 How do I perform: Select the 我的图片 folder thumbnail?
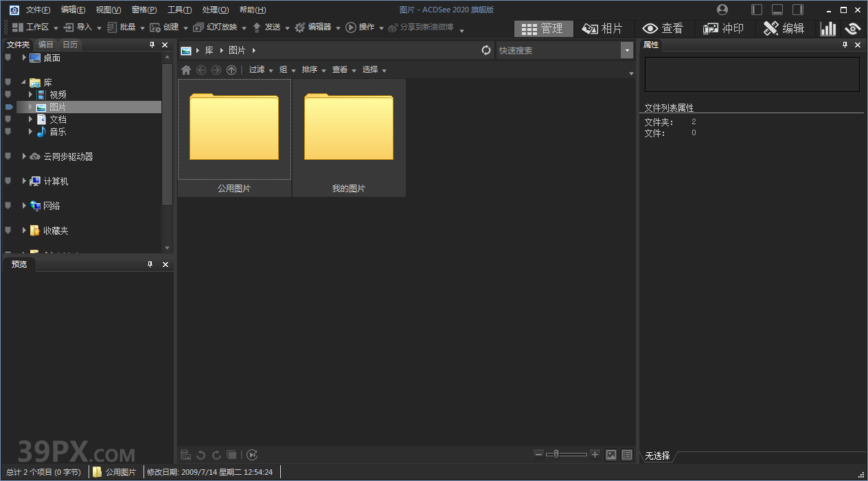(349, 138)
